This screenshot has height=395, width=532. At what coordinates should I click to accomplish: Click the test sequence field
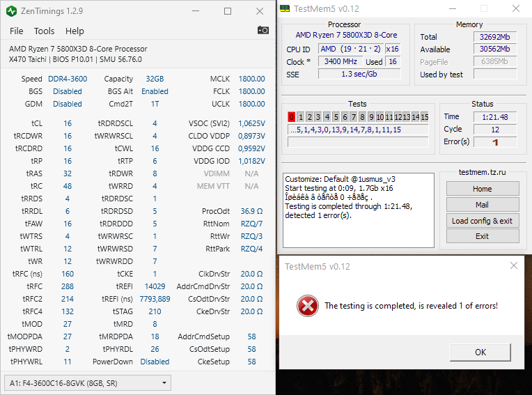click(358, 130)
